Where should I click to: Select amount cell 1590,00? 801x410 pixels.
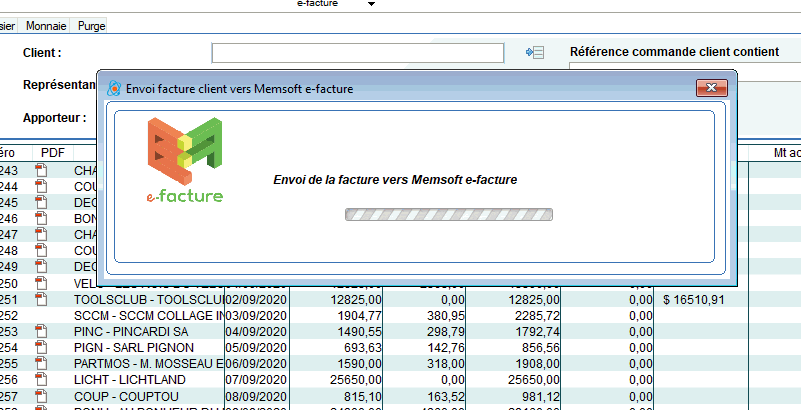[x=336, y=364]
